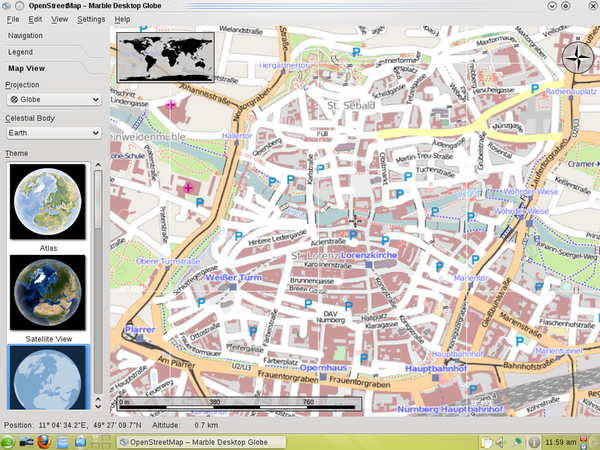600x450 pixels.
Task: Click the Lorenzkirche station square icon
Action: [368, 264]
